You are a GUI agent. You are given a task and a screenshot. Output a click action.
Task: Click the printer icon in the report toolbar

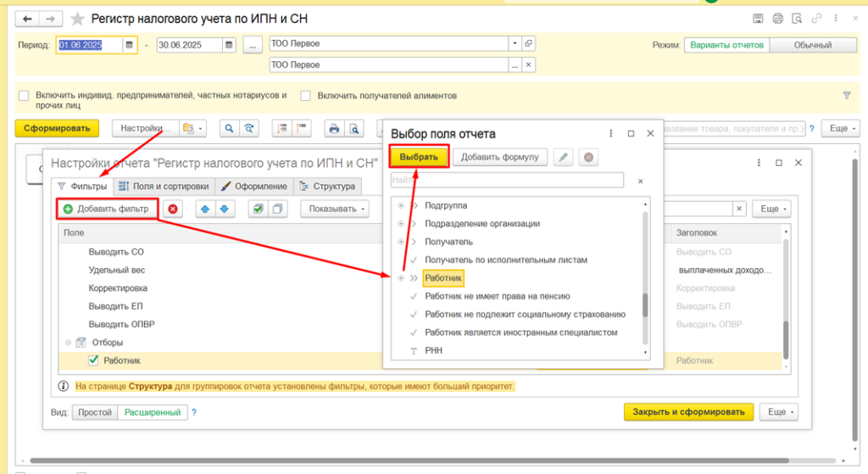click(x=334, y=129)
